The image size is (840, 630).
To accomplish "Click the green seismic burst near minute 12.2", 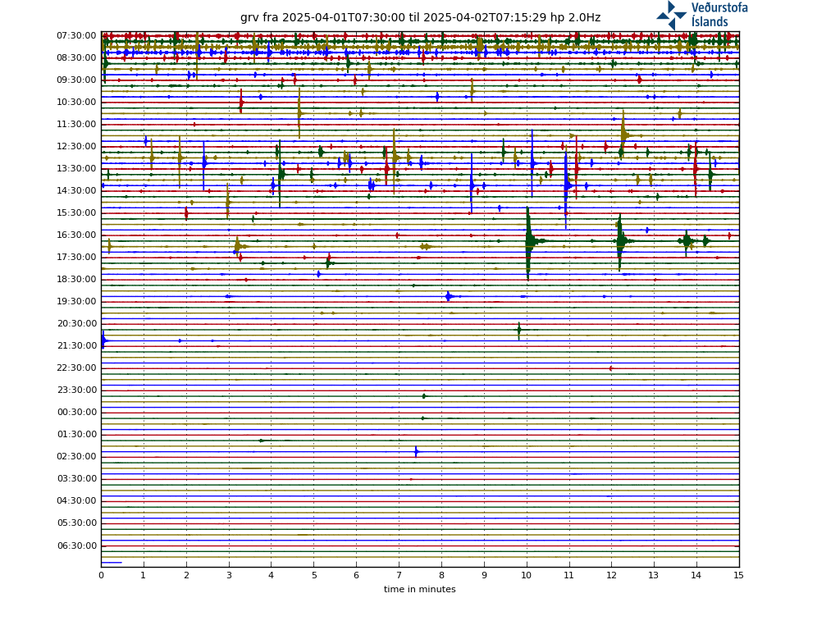I will coord(620,242).
